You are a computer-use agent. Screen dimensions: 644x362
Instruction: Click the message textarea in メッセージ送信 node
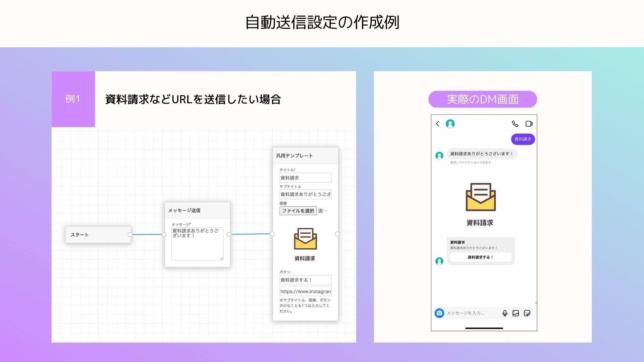[197, 244]
